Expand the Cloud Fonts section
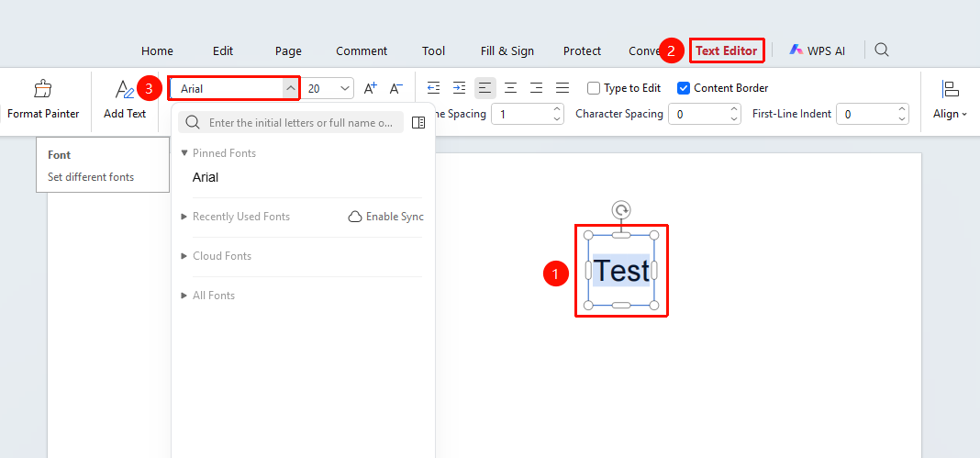 pos(184,256)
